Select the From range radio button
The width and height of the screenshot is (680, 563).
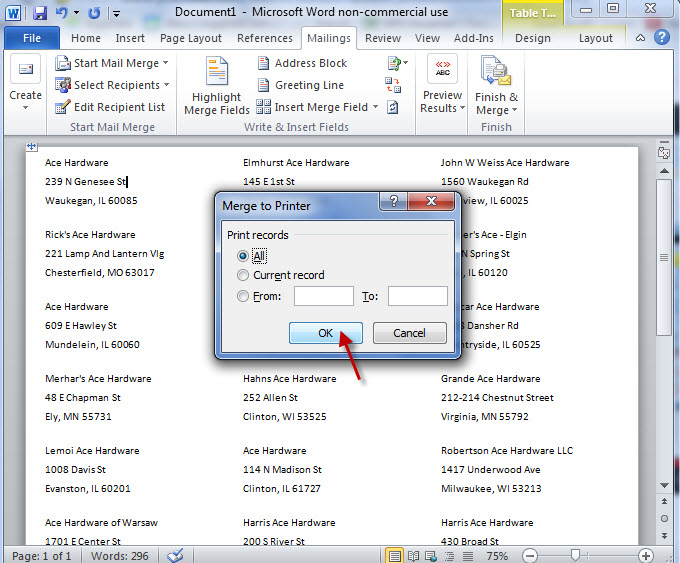coord(243,296)
